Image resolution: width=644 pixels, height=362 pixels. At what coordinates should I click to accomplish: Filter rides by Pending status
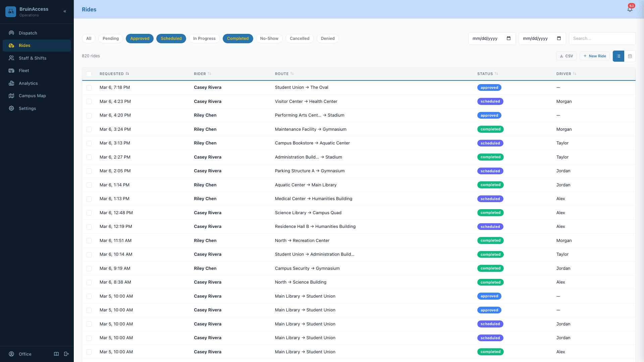pyautogui.click(x=111, y=38)
